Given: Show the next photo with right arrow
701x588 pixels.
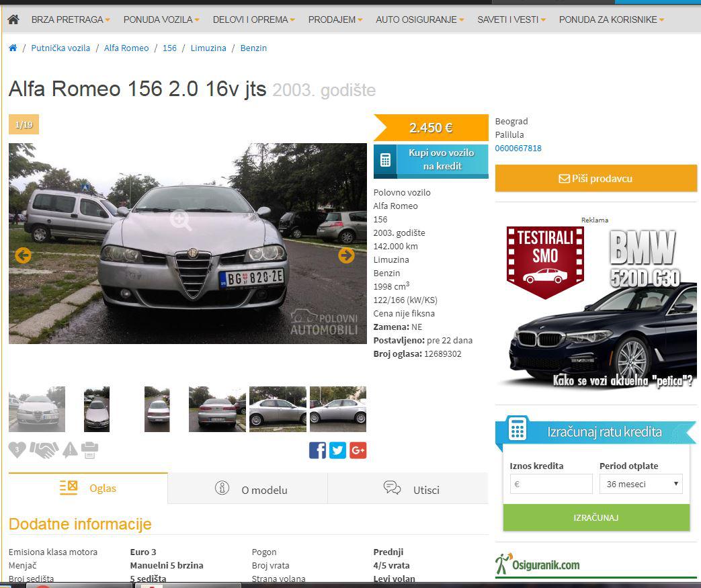Looking at the screenshot, I should coord(346,255).
